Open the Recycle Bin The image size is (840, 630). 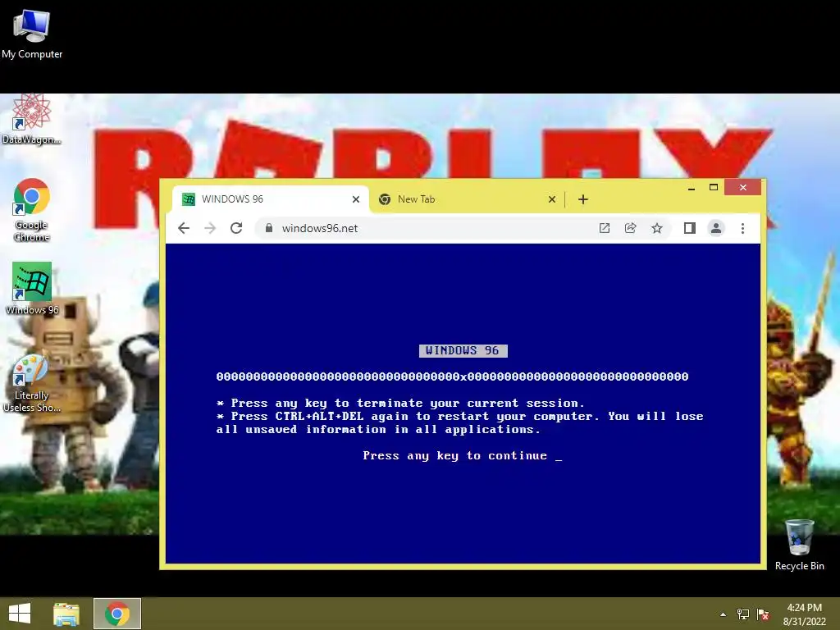point(799,545)
